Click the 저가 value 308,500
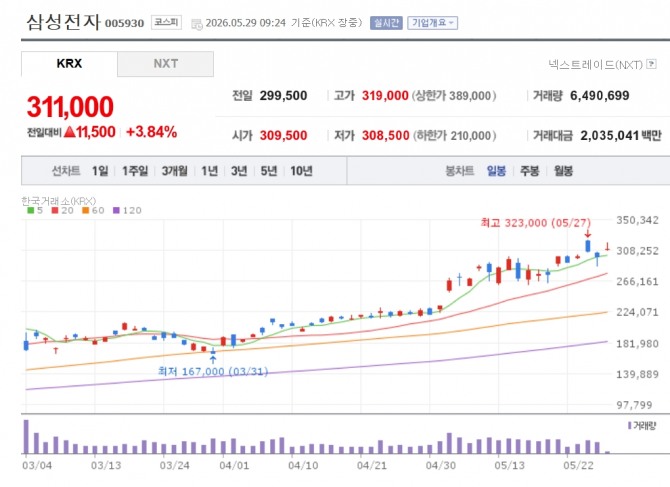Image resolution: width=670 pixels, height=487 pixels. pyautogui.click(x=385, y=135)
